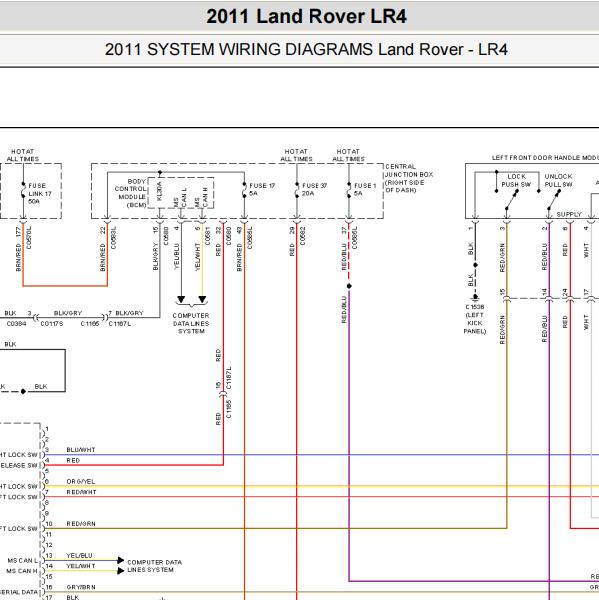Select the 'FUSE LINK 17 50A' label
Screen dimensions: 599x600
tap(40, 193)
